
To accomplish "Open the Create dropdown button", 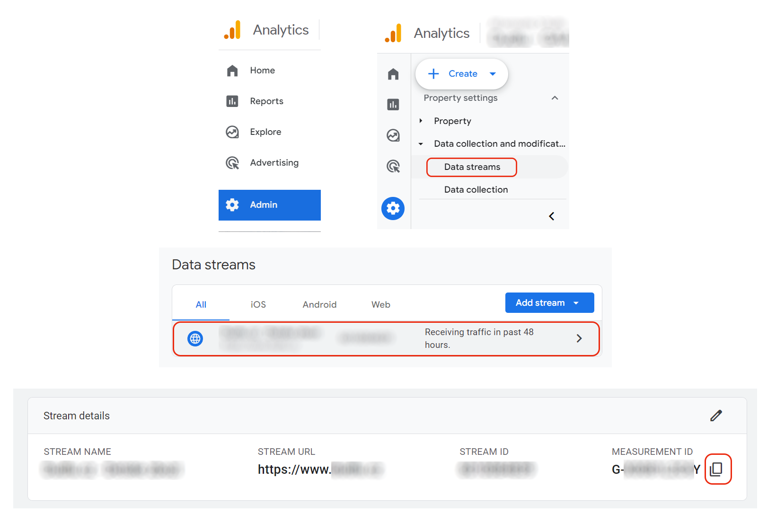I will pos(461,74).
